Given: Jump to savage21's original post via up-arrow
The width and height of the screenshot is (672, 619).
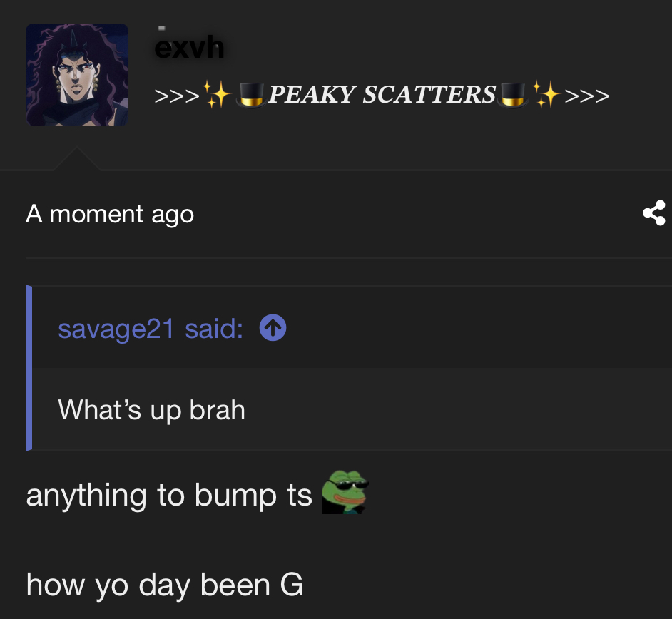Looking at the screenshot, I should pos(273,328).
